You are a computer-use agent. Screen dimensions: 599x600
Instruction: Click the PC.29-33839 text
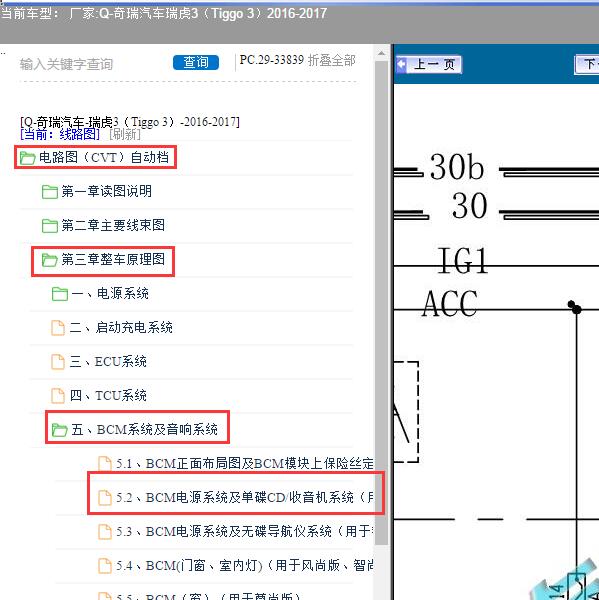[271, 60]
